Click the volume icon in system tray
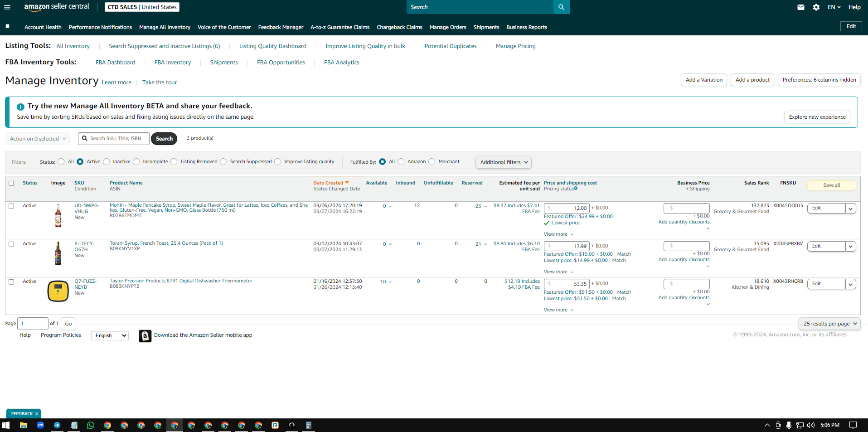The image size is (868, 432). pos(811,425)
